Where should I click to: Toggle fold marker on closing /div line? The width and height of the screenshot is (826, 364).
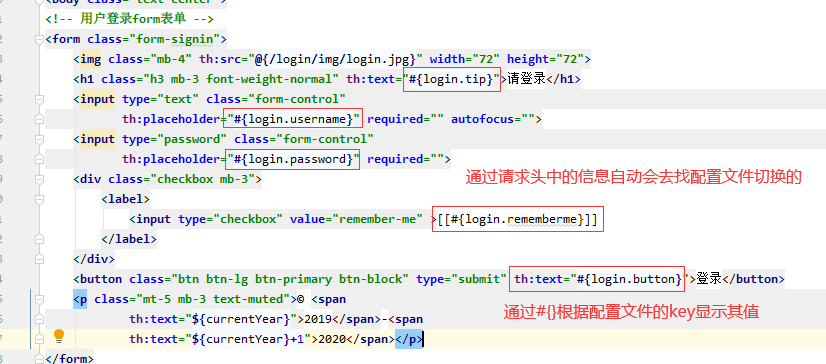38,259
